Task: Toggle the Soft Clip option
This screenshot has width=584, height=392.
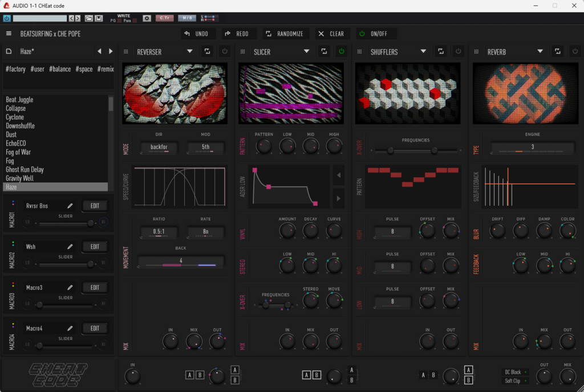Action: pos(516,381)
